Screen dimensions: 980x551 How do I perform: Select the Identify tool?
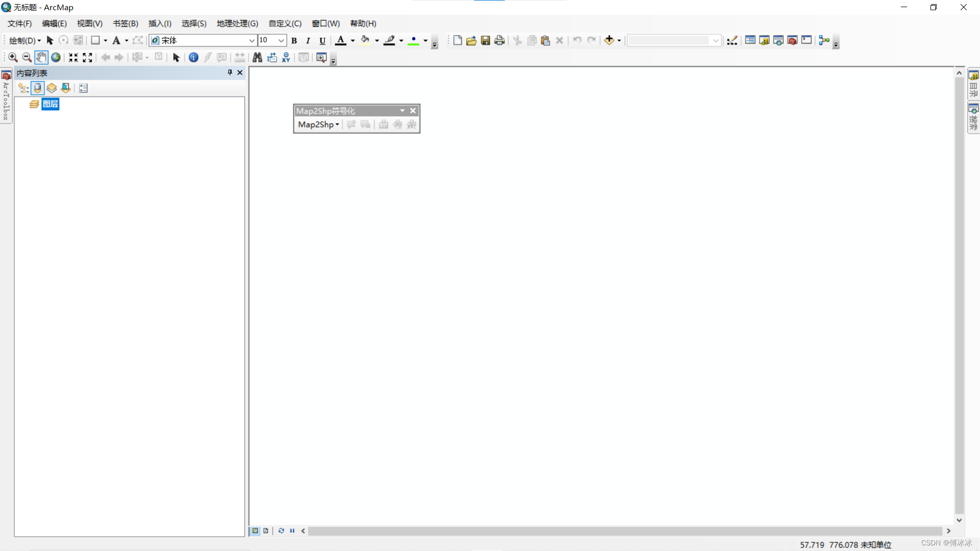[x=193, y=58]
